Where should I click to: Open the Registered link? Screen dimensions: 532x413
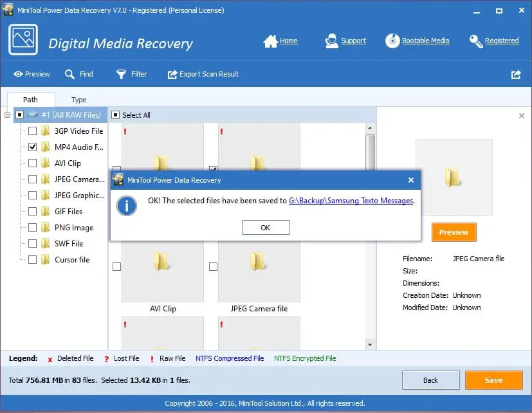tap(502, 41)
